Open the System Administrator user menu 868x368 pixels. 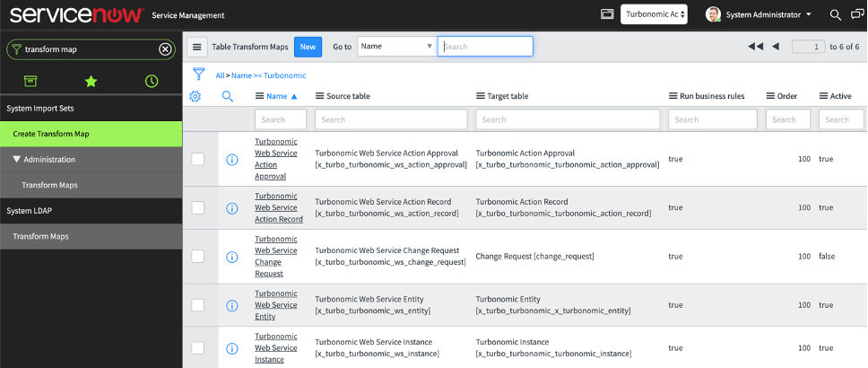coord(768,15)
